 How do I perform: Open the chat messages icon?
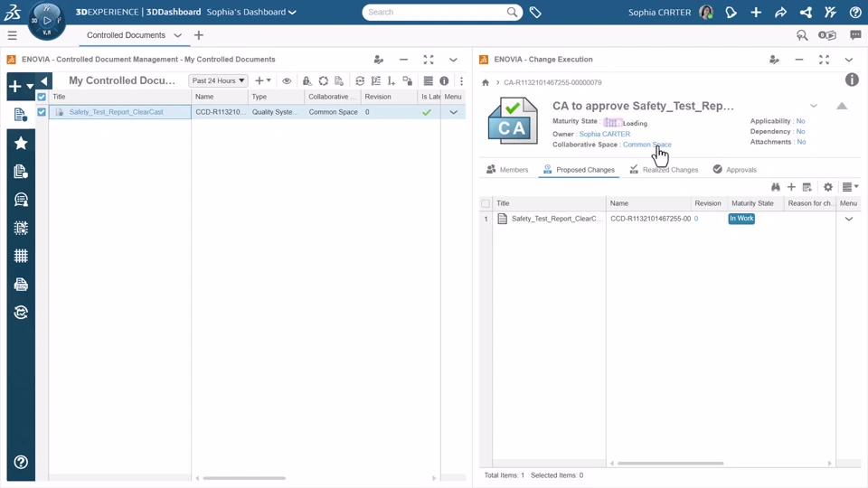(855, 35)
